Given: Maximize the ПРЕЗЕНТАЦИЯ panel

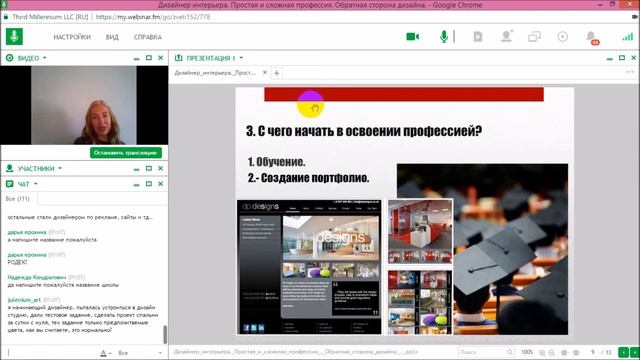Looking at the screenshot, I should [622, 58].
